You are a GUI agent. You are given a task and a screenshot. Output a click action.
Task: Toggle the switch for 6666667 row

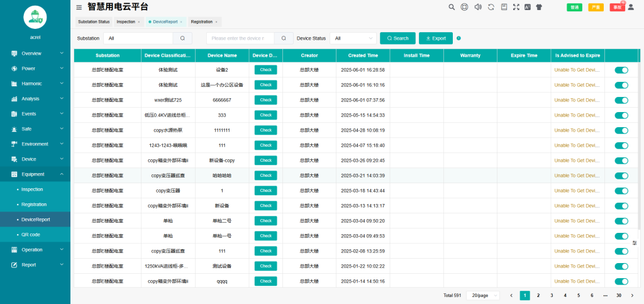pos(621,100)
